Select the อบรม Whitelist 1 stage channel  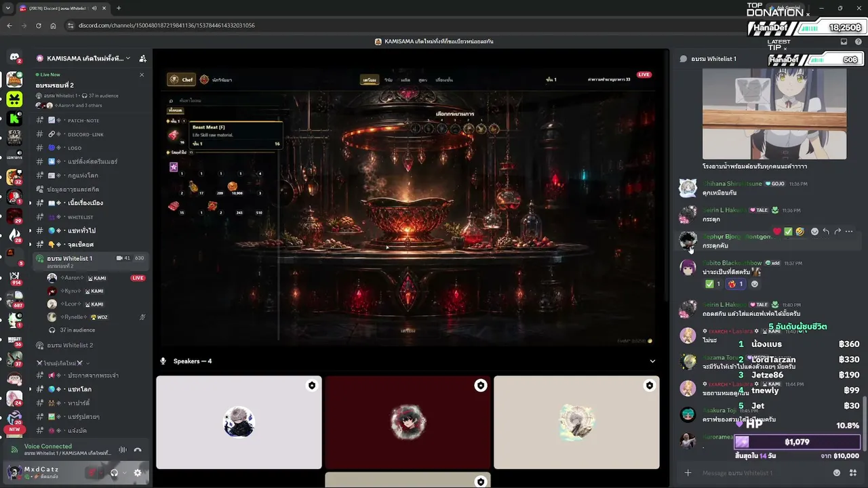(90, 261)
